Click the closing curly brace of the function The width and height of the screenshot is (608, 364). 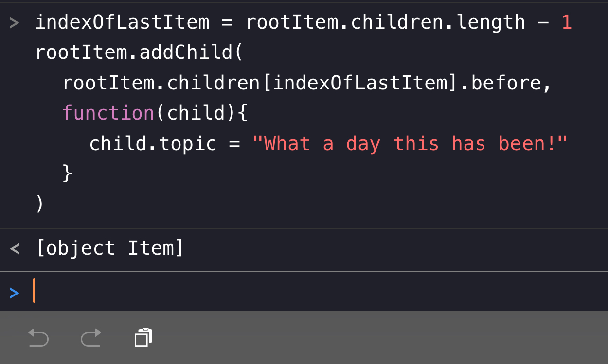[68, 173]
